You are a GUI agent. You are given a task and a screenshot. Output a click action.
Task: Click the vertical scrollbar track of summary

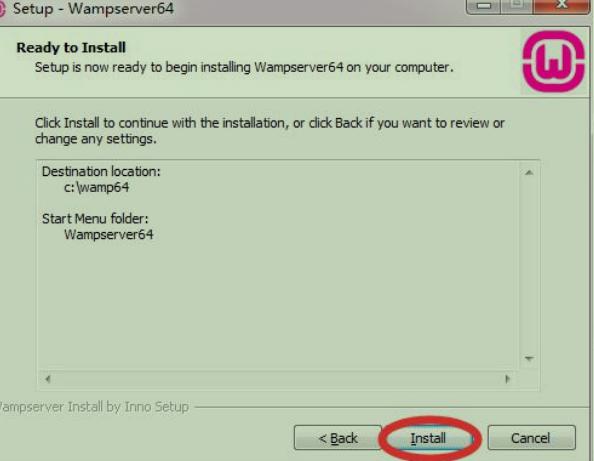[529, 265]
